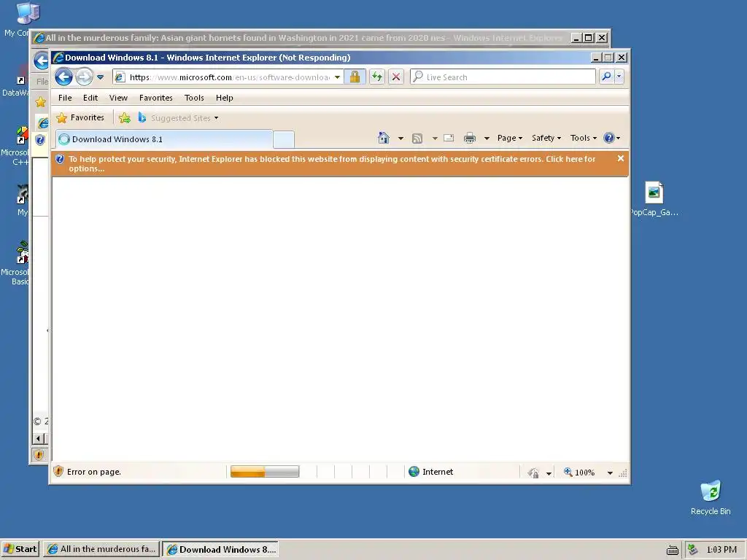The width and height of the screenshot is (747, 560).
Task: Click the 'Error on page.' status text
Action: tap(94, 472)
